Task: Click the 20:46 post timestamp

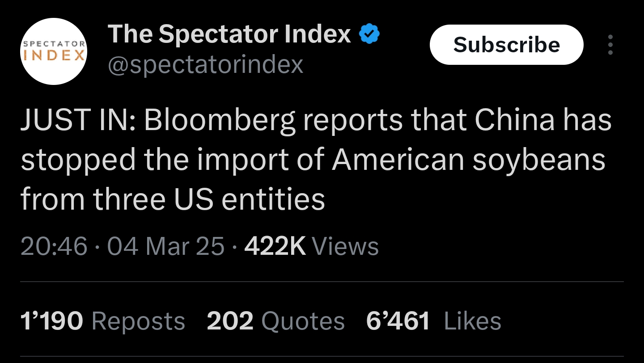Action: pyautogui.click(x=54, y=246)
